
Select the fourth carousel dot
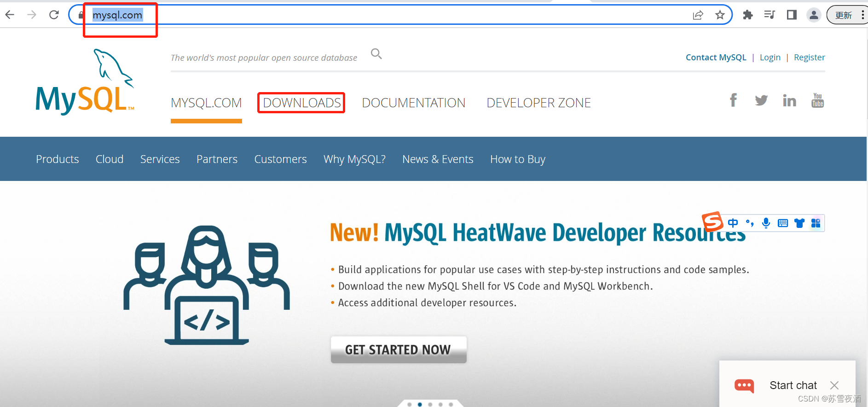point(440,404)
